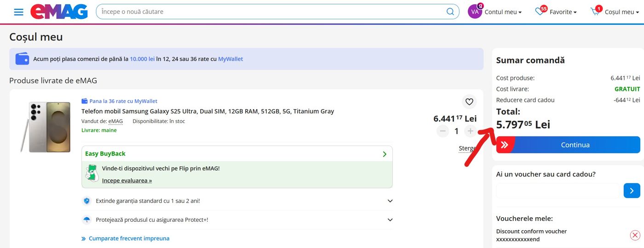Click the product price 6.441 Lei

click(455, 118)
